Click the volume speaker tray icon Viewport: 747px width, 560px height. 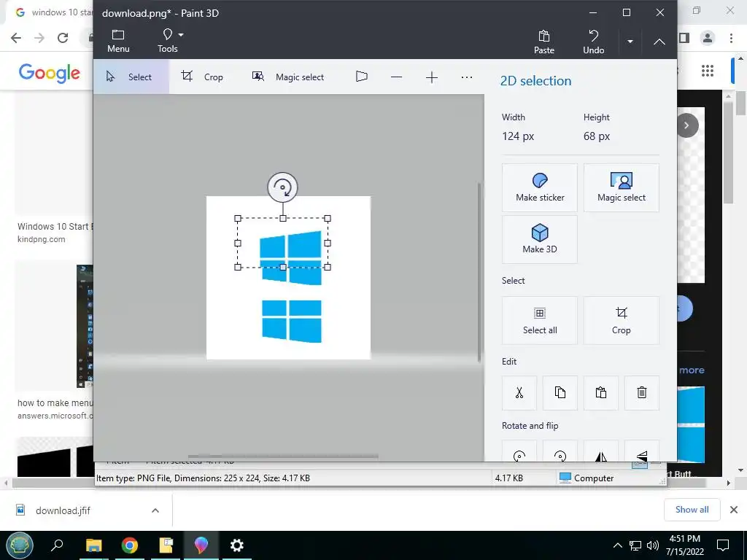coord(652,545)
